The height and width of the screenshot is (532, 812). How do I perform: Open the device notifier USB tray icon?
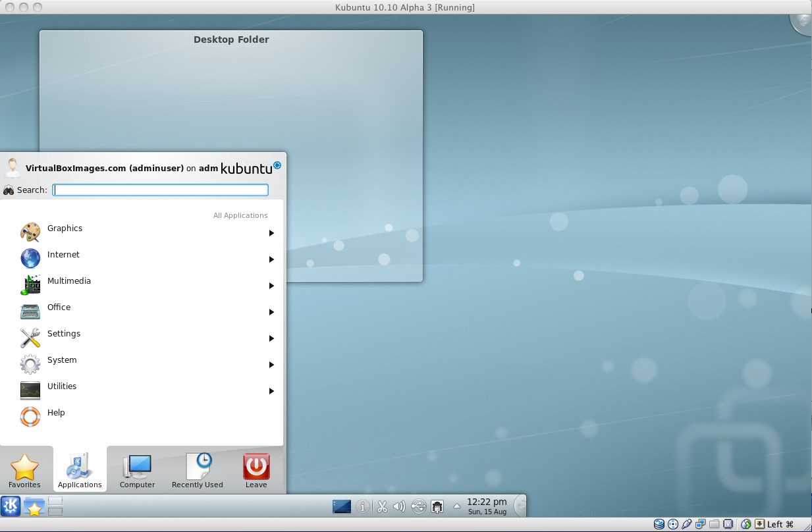pos(418,506)
